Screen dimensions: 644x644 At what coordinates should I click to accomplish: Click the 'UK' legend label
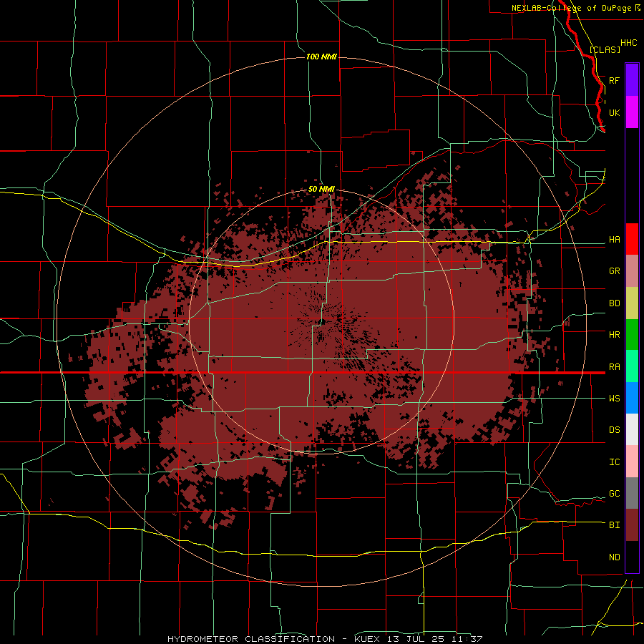tap(614, 112)
